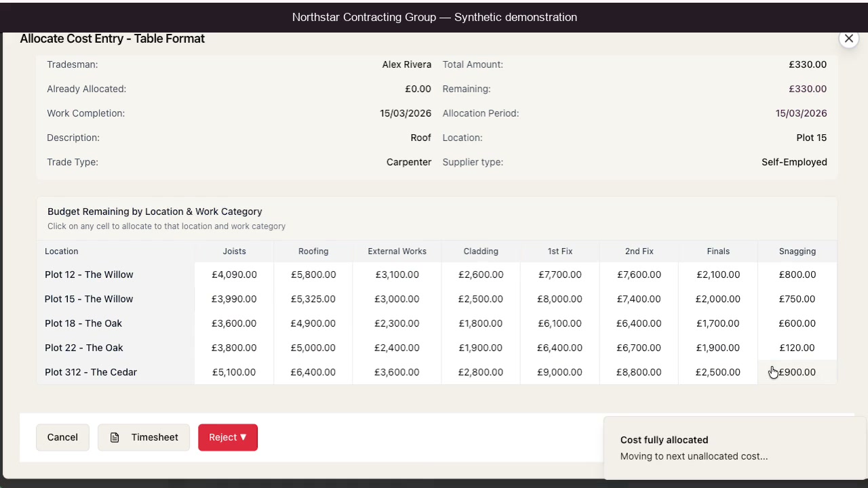Choose Plot 312 External Works £3,600.00
Image resolution: width=868 pixels, height=488 pixels.
[397, 372]
